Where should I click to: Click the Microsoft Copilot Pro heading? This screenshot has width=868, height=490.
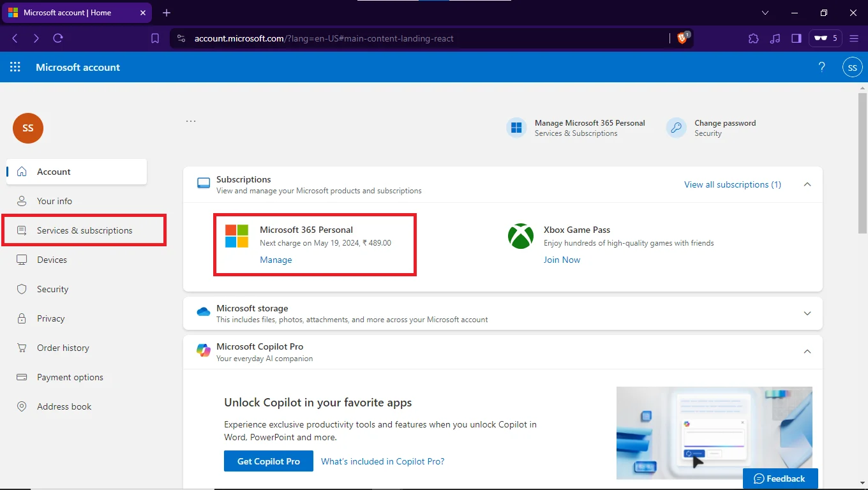click(260, 346)
